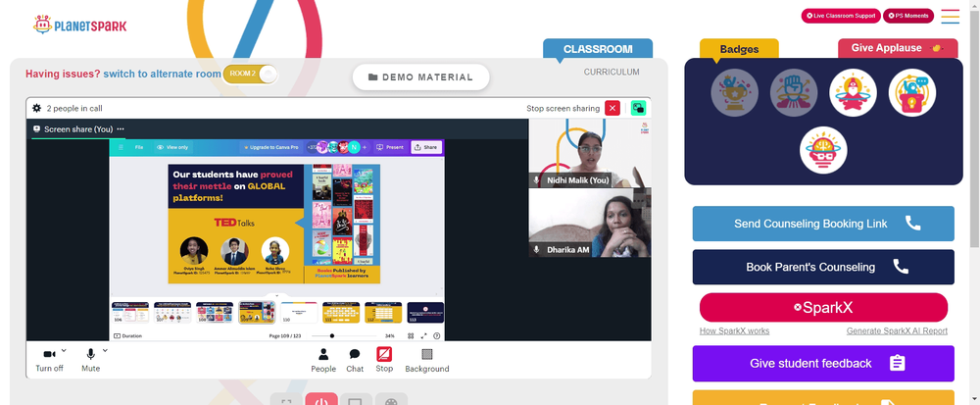The height and width of the screenshot is (405, 980).
Task: Click the Page 109 / 123 indicator
Action: [285, 335]
